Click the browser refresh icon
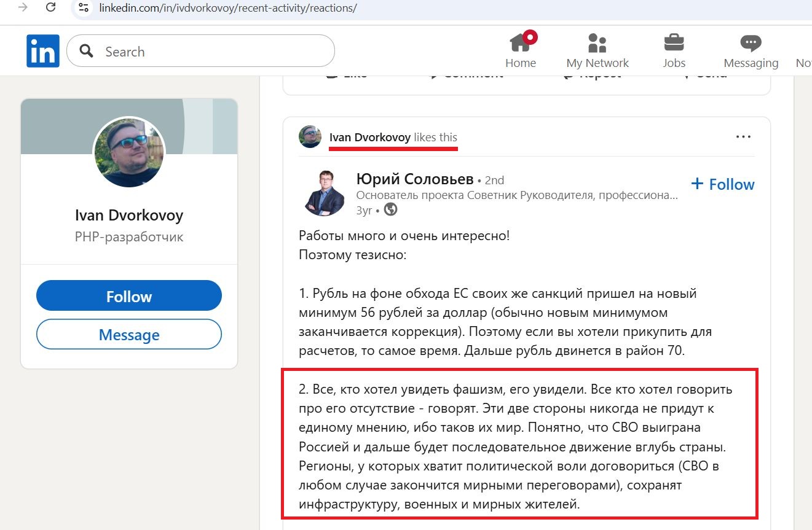Screen dimensions: 812x530 [x=50, y=8]
